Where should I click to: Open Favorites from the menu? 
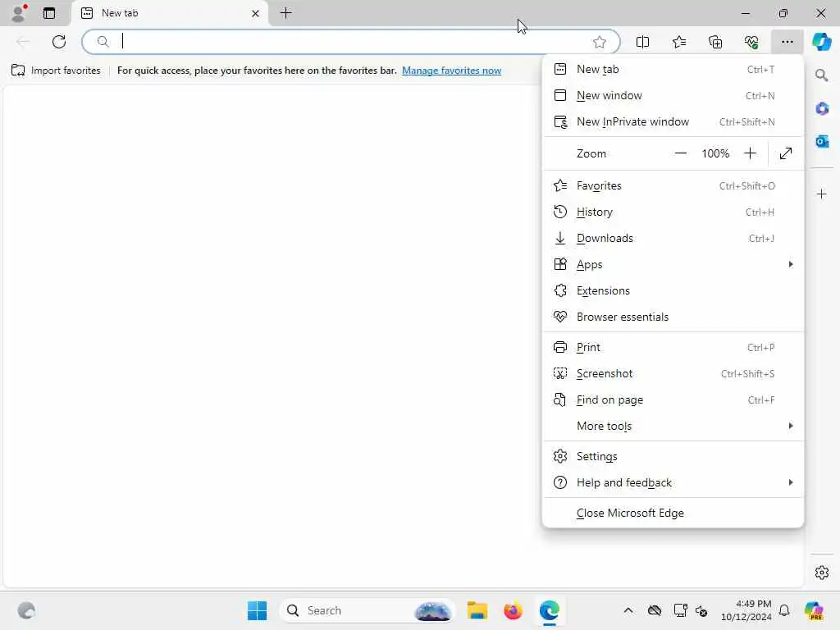tap(673, 185)
